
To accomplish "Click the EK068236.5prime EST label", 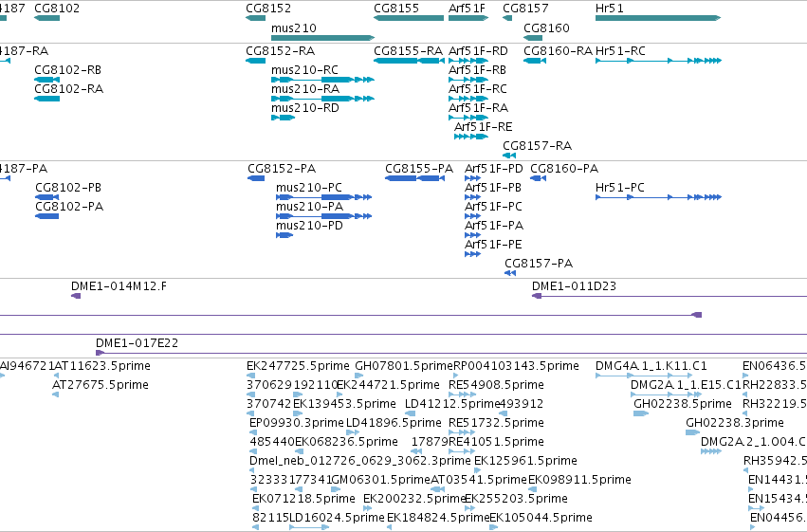I will coord(346,443).
